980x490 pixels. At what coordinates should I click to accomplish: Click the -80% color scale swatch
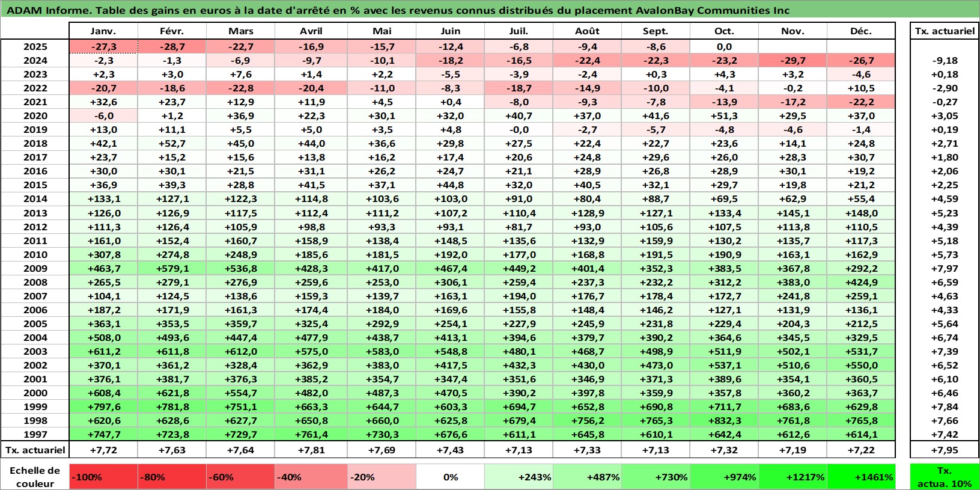pyautogui.click(x=172, y=477)
